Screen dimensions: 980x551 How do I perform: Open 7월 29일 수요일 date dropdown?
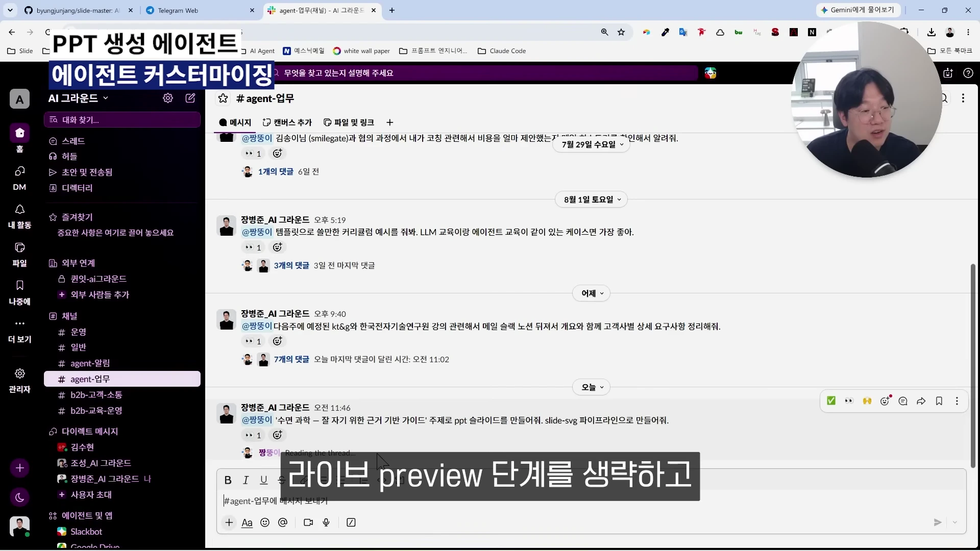click(592, 144)
